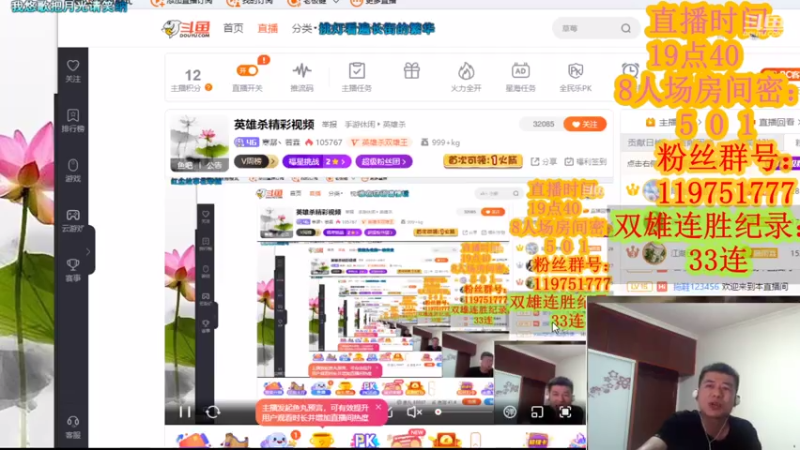Reload the stream with refresh icon
The image size is (800, 450).
click(x=213, y=412)
